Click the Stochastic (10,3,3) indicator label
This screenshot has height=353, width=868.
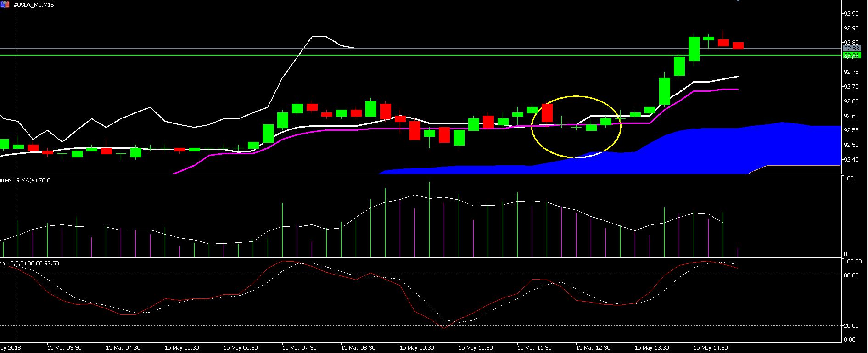29,263
